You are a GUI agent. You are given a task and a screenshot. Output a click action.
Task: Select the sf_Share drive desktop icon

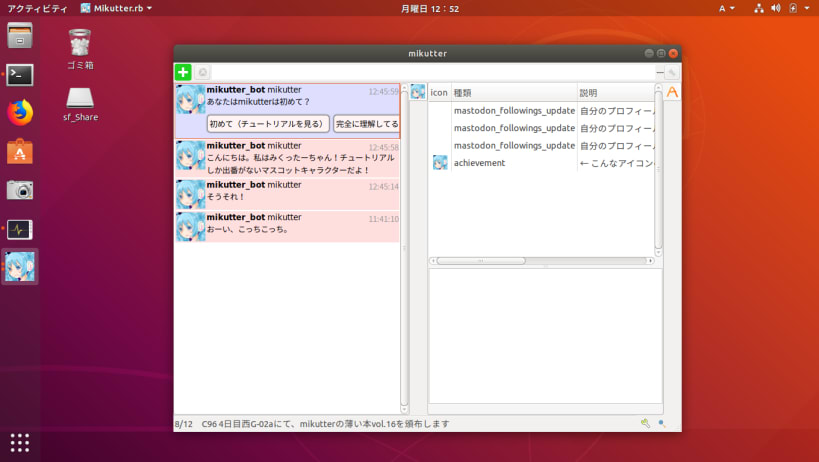(80, 104)
